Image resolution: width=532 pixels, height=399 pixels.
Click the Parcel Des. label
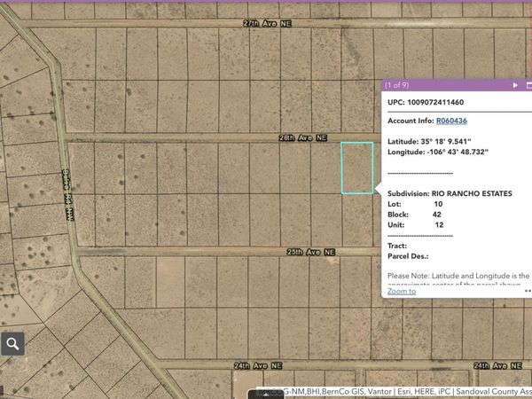pos(408,256)
